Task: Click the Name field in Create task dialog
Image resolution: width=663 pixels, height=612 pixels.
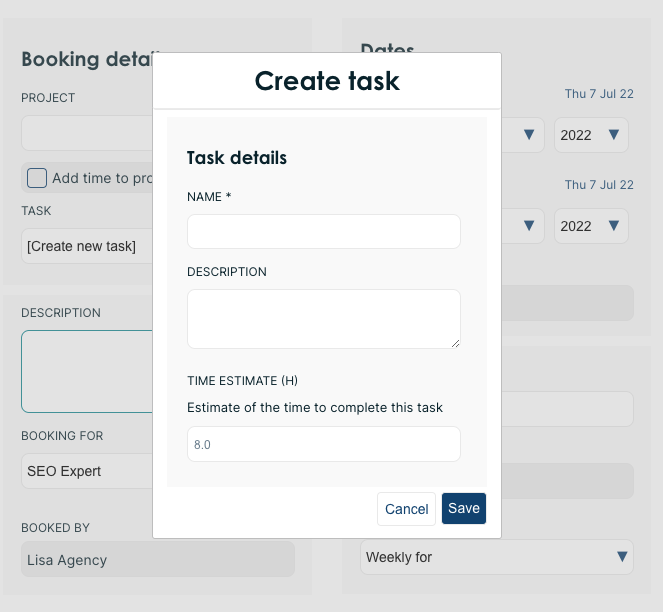Action: coord(323,231)
